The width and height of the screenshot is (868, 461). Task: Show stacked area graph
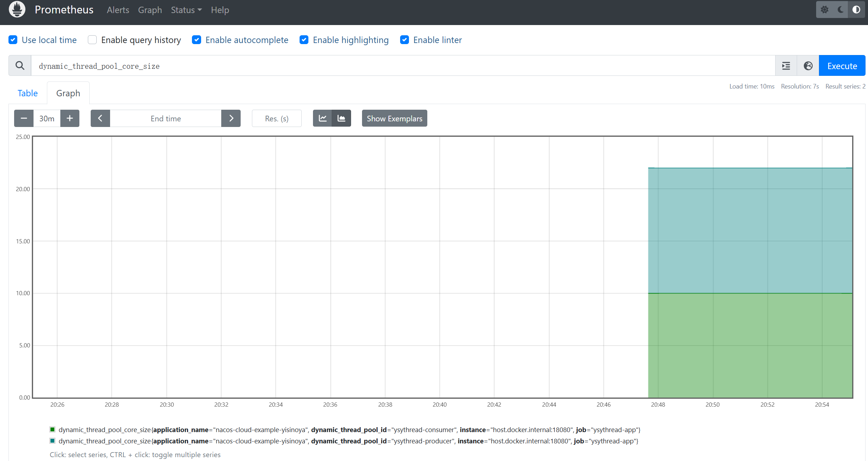341,119
